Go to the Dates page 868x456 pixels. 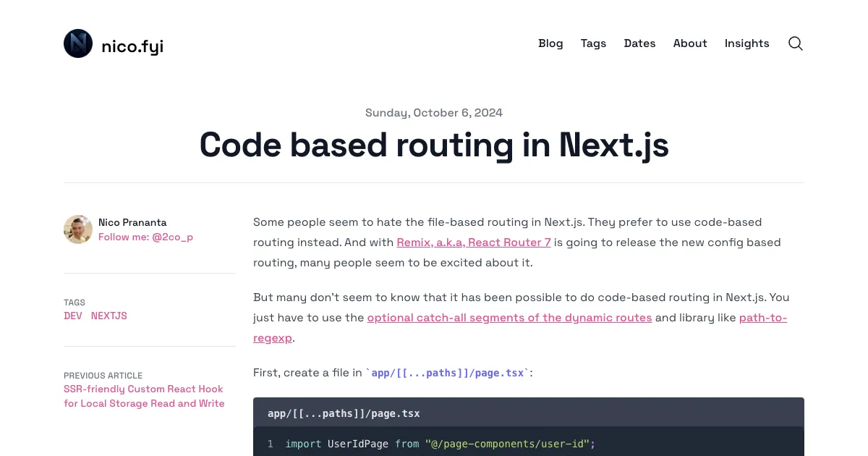[639, 43]
